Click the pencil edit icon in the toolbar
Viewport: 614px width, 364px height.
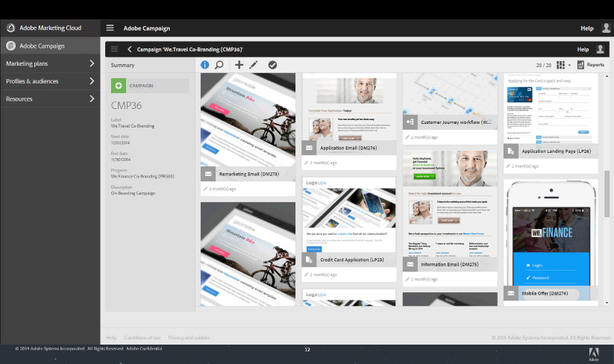254,65
